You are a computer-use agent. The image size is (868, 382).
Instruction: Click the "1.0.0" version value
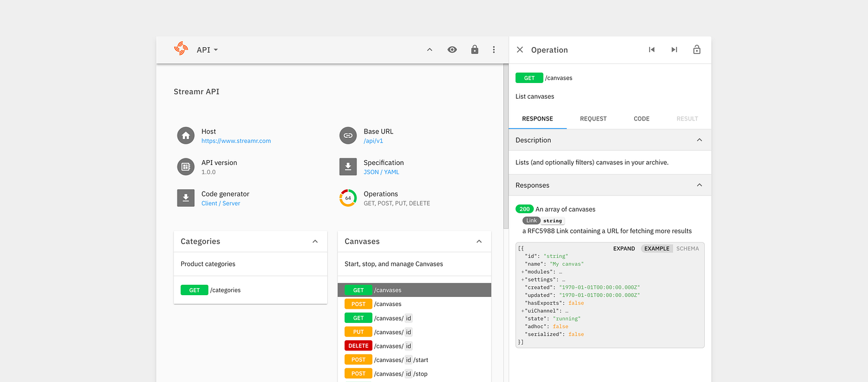[x=208, y=173]
